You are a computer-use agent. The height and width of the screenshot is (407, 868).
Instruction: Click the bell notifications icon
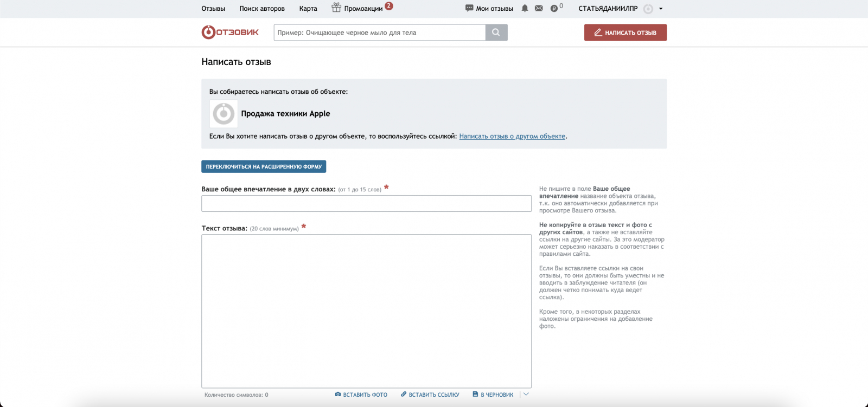pyautogui.click(x=525, y=8)
